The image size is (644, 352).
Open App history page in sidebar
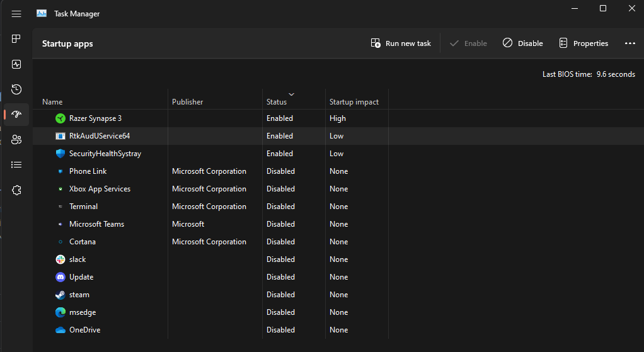click(16, 89)
